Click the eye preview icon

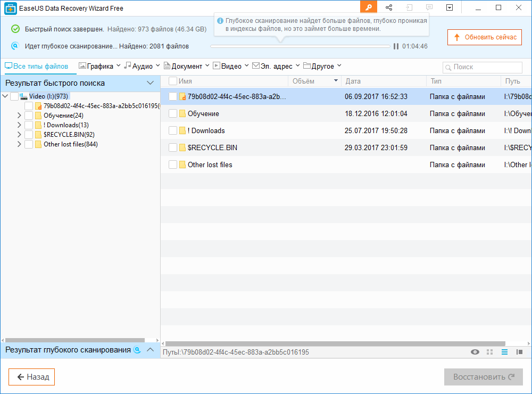click(475, 352)
